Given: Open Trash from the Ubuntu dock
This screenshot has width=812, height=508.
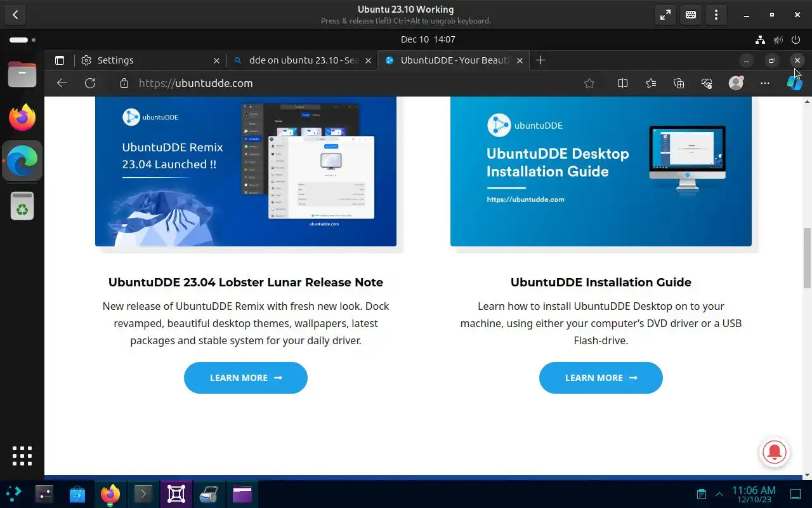Looking at the screenshot, I should point(22,206).
